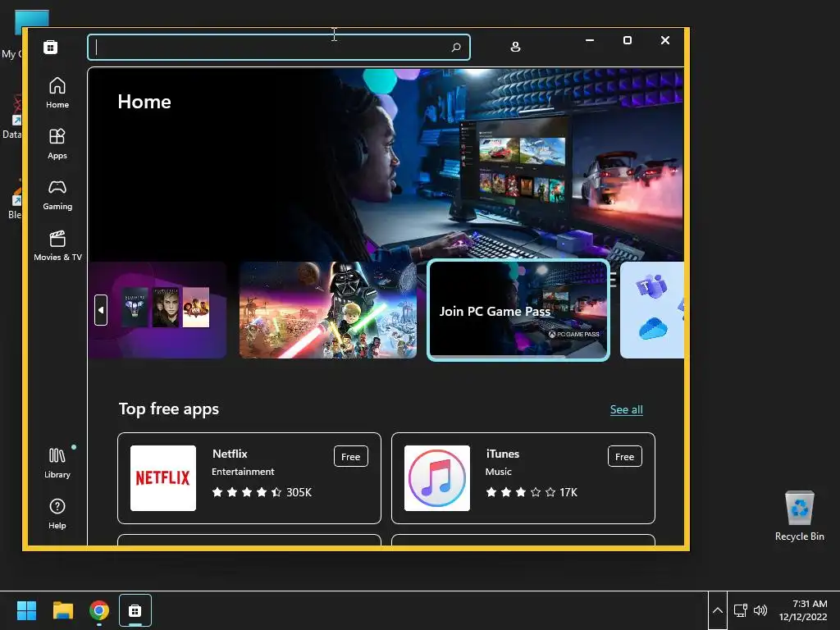Open the purple game collection carousel tile
The width and height of the screenshot is (840, 630).
157,309
